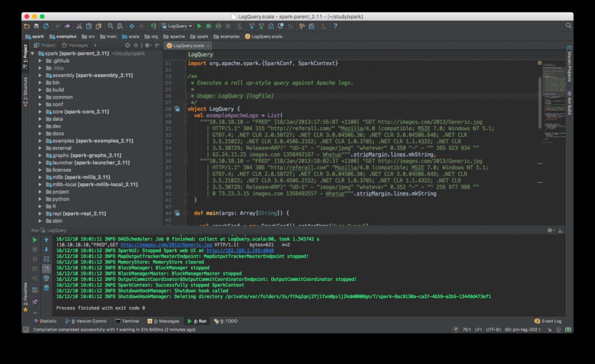Click the green Run button in main toolbar
This screenshot has height=364, width=595.
[x=200, y=26]
